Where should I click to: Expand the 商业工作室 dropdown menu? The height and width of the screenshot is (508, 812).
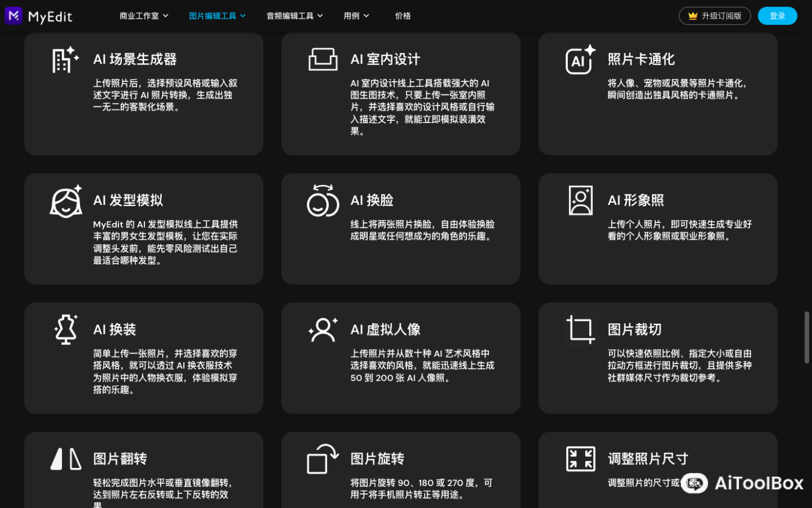pyautogui.click(x=144, y=16)
